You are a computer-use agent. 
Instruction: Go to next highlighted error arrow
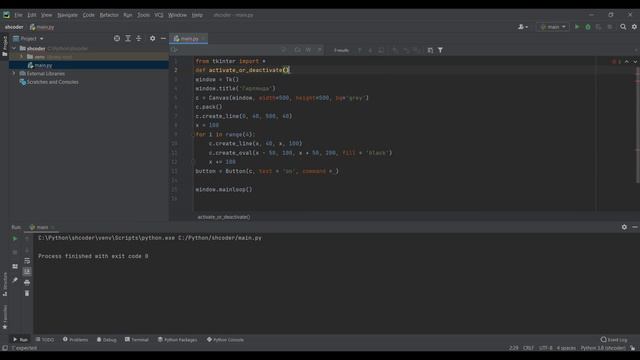635,62
